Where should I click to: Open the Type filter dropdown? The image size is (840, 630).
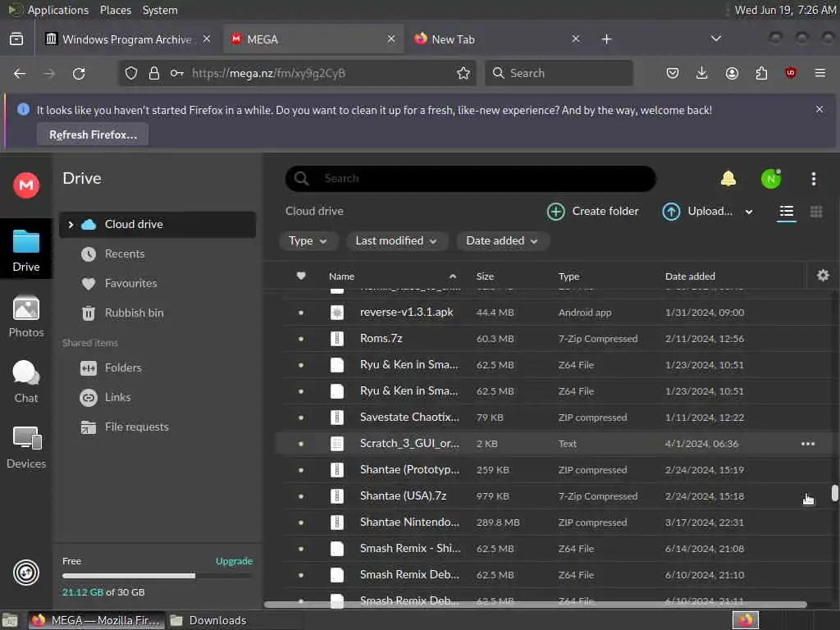click(308, 241)
